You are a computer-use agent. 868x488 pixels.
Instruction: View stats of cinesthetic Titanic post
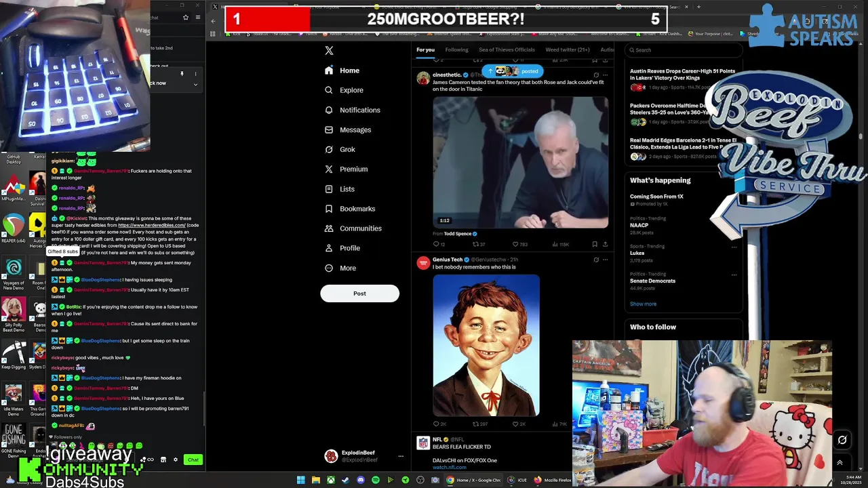561,244
